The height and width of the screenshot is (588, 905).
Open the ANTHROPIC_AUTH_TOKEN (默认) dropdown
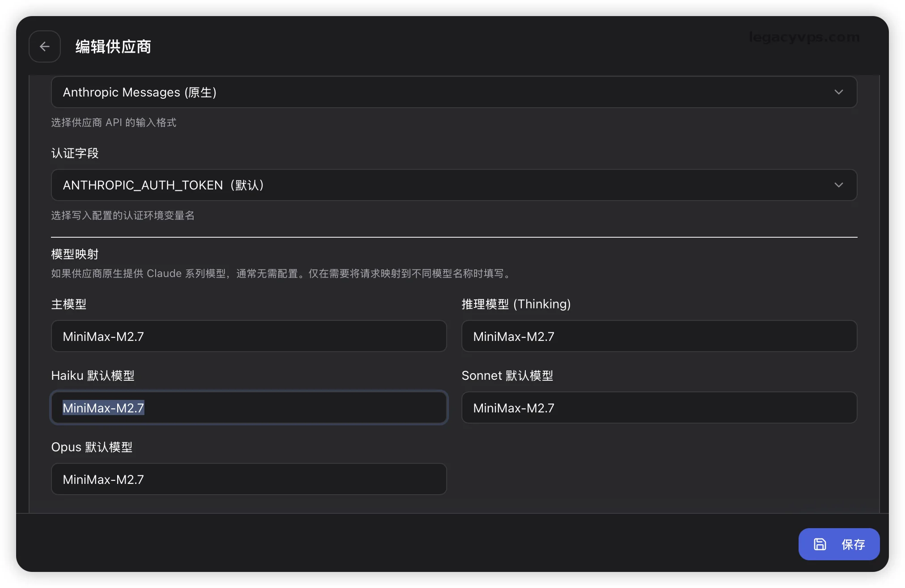click(453, 185)
